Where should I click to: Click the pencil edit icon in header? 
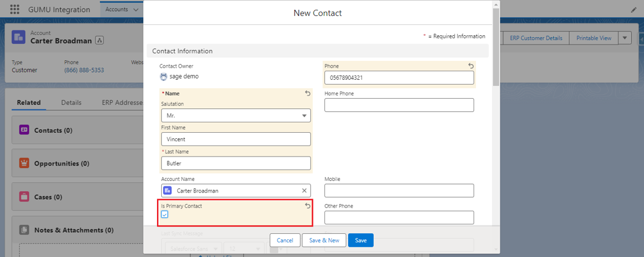(634, 10)
